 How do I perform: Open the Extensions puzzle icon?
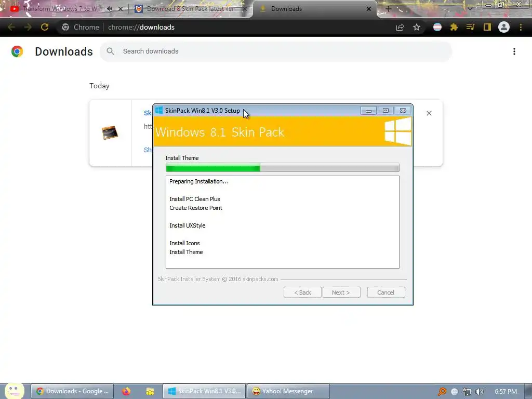(x=454, y=27)
